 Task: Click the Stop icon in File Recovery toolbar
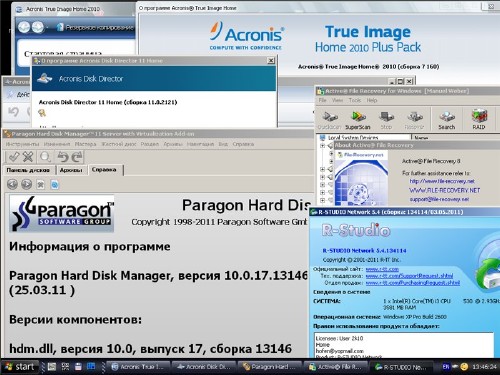pos(386,120)
